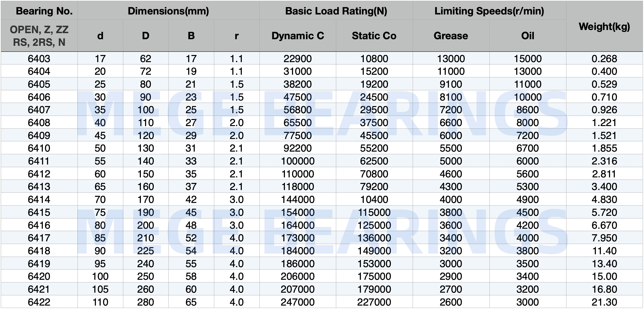644x309 pixels.
Task: Click the Static Co column header
Action: [x=374, y=36]
